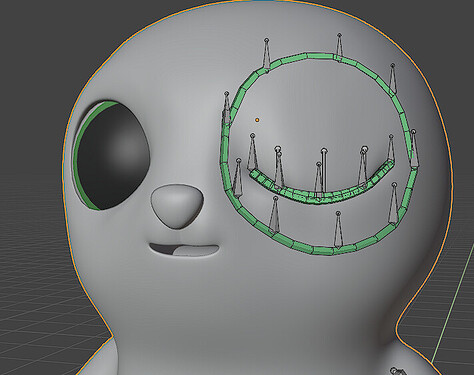Select the control bone at the ring's rightmost edge

click(x=414, y=148)
